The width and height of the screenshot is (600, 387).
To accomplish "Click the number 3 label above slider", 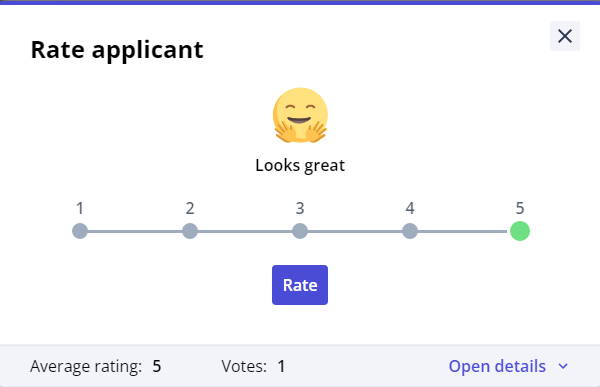I will click(300, 209).
